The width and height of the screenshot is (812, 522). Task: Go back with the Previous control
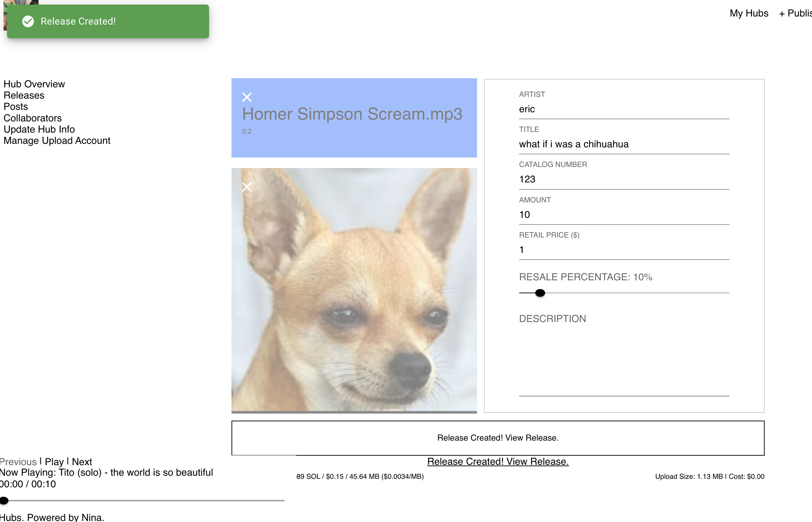pyautogui.click(x=18, y=461)
